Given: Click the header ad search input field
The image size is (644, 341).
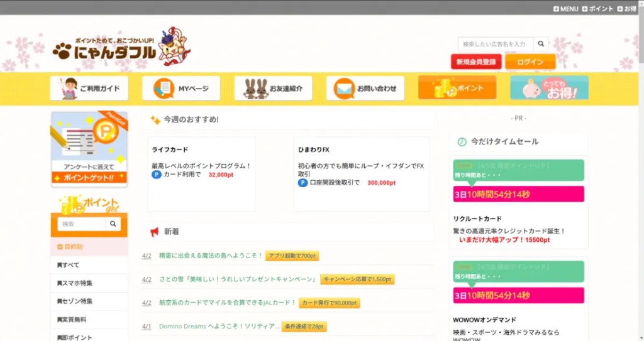Looking at the screenshot, I should 496,44.
